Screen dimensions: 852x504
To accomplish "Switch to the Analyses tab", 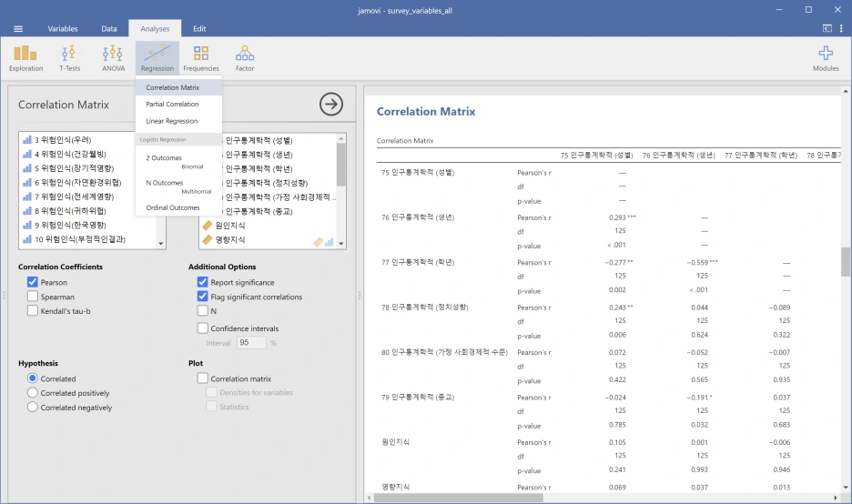I will tap(155, 29).
